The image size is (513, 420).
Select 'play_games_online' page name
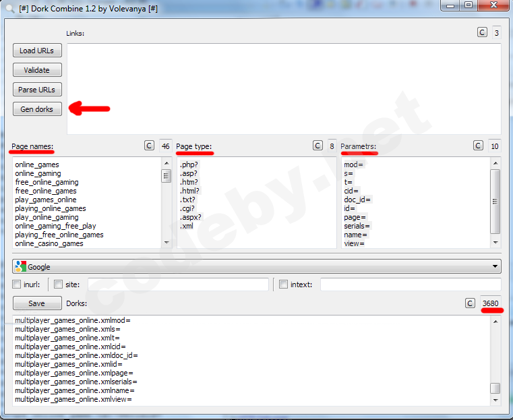click(x=45, y=200)
